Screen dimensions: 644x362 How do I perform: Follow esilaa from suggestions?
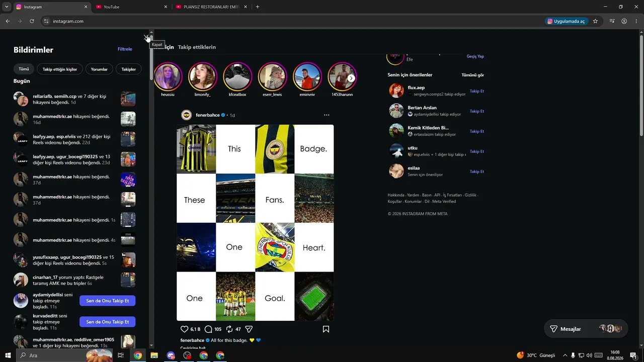pos(477,171)
